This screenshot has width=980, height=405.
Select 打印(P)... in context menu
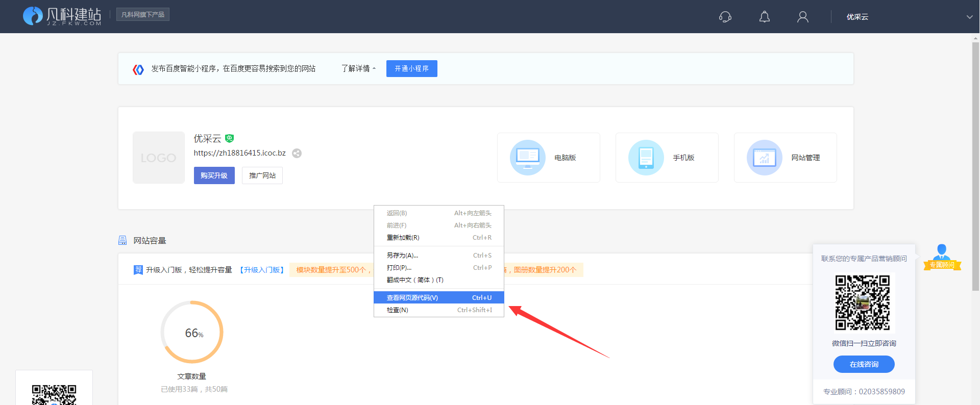coord(439,268)
